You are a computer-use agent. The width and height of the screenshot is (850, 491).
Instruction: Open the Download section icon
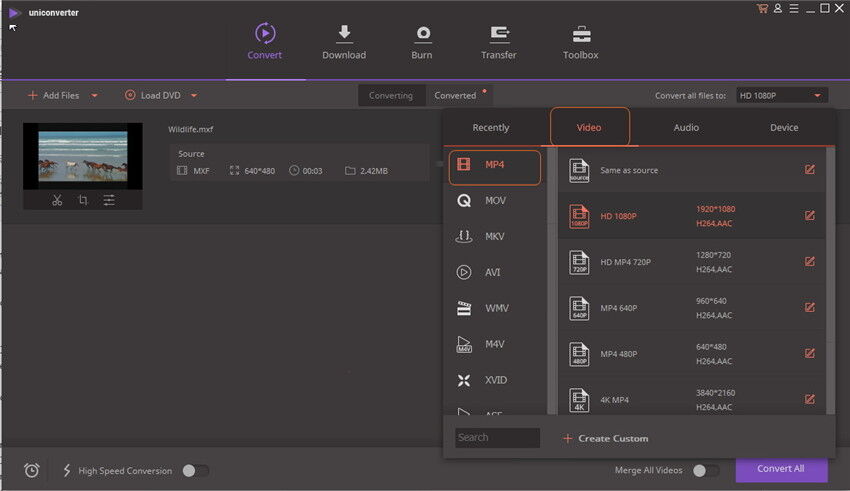(344, 34)
